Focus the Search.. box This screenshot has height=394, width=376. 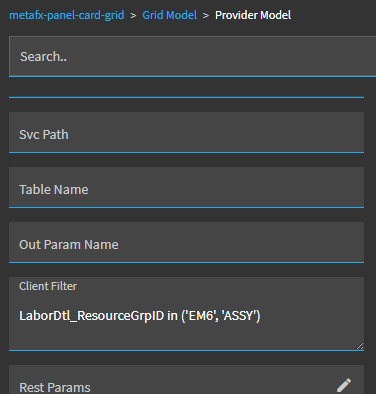tap(193, 56)
